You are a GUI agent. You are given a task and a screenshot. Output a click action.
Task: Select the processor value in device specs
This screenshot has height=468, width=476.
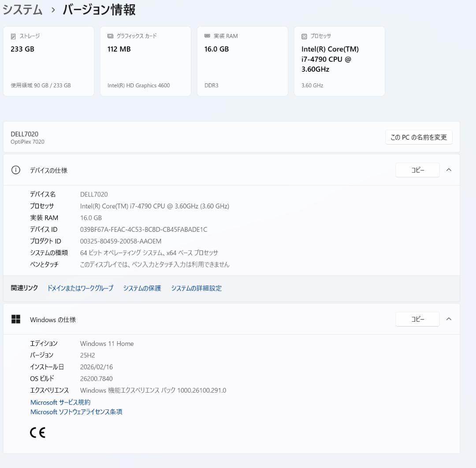click(155, 206)
